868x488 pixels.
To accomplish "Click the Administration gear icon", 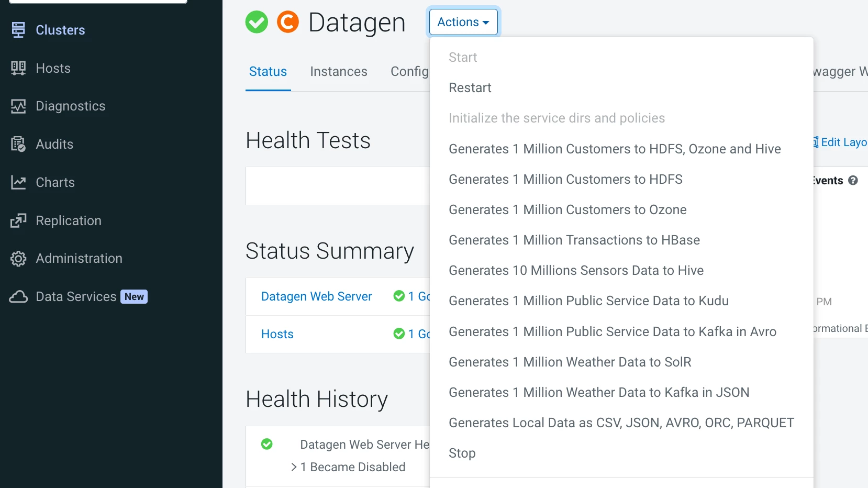I will click(18, 259).
